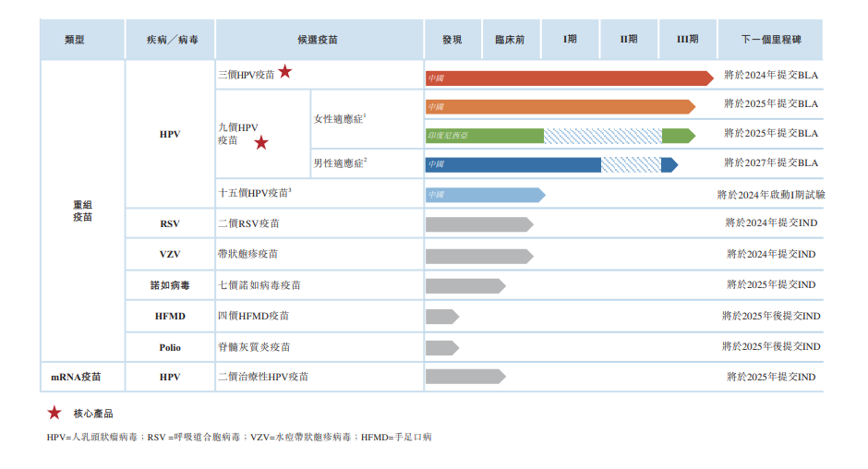Click the short grey bar for 脊髓灰質炎疫苗
Image resolution: width=868 pixels, height=469 pixels.
pos(441,347)
